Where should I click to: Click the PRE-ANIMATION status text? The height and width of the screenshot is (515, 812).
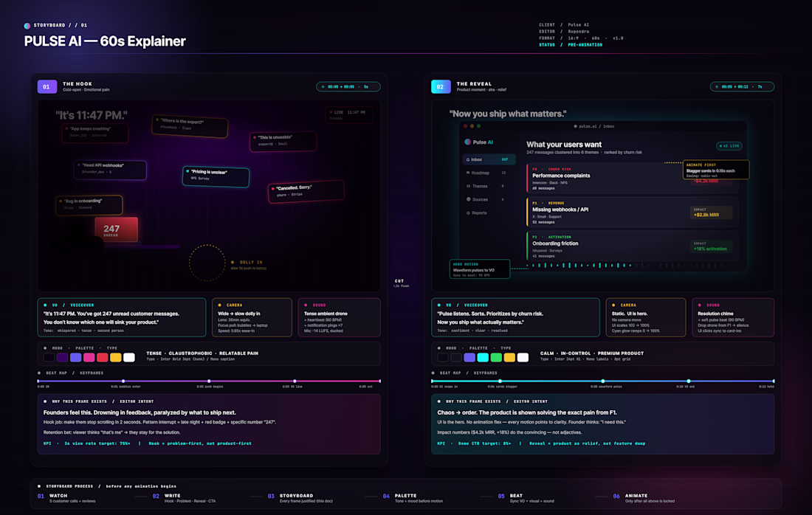coord(585,45)
